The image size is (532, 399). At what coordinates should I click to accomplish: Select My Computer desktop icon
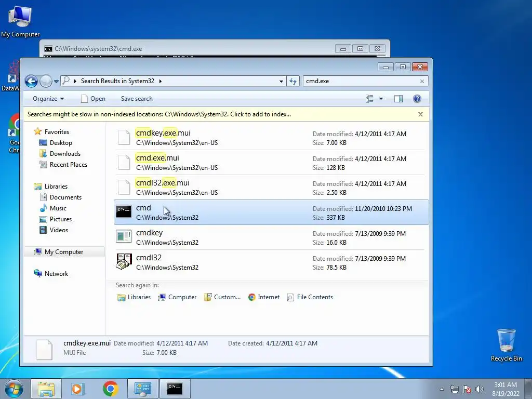click(x=20, y=22)
